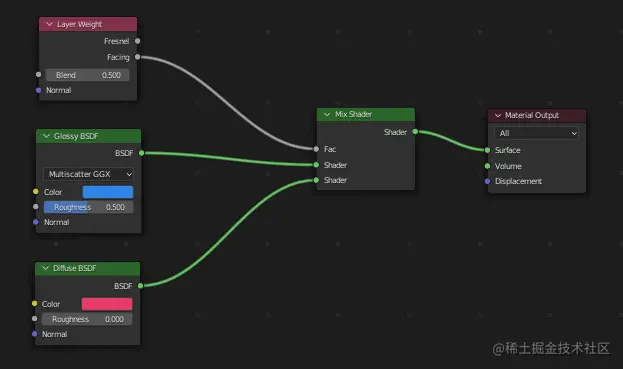Click the Facing output socket
Image resolution: width=623 pixels, height=369 pixels.
(137, 57)
